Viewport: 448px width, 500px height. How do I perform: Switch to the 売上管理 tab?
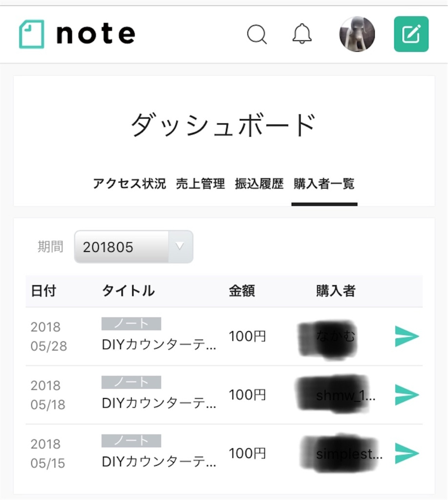[200, 183]
